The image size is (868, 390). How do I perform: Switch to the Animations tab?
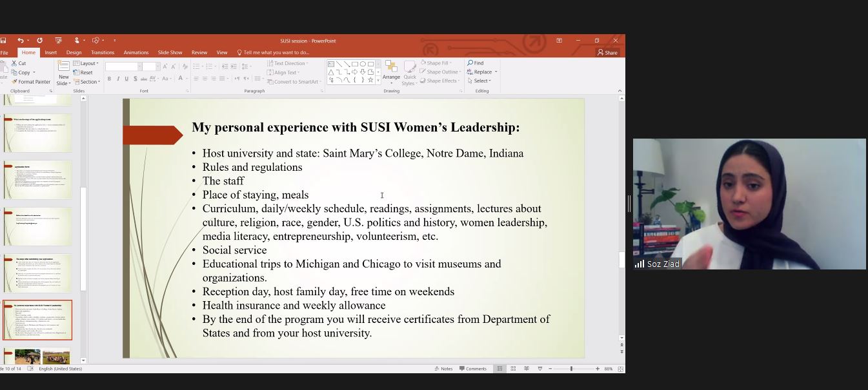(x=136, y=52)
